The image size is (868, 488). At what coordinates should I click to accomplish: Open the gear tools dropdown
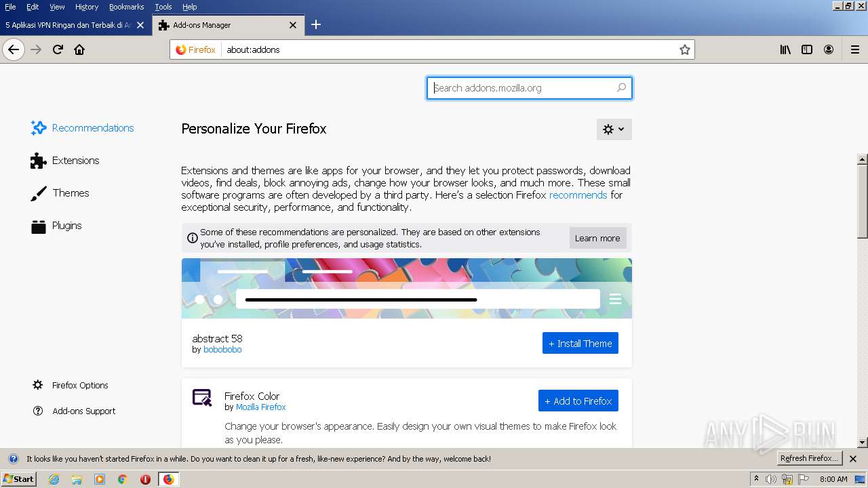pyautogui.click(x=614, y=129)
